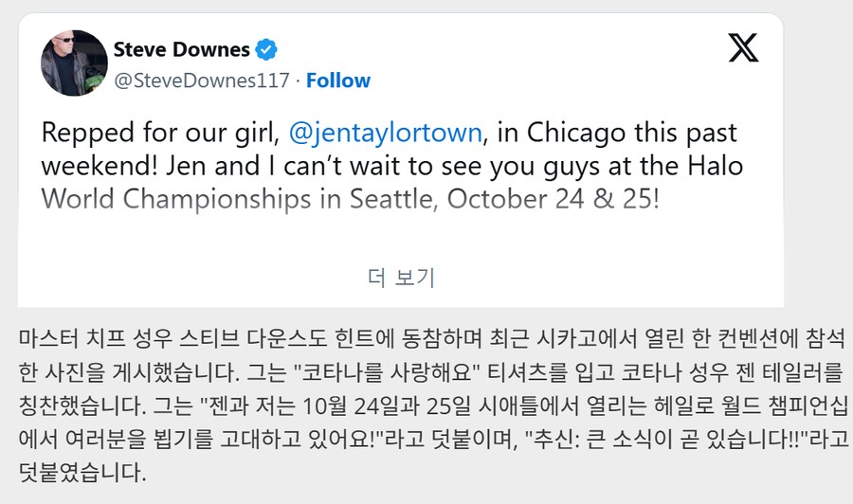Open the Steve Downes display name link

181,49
